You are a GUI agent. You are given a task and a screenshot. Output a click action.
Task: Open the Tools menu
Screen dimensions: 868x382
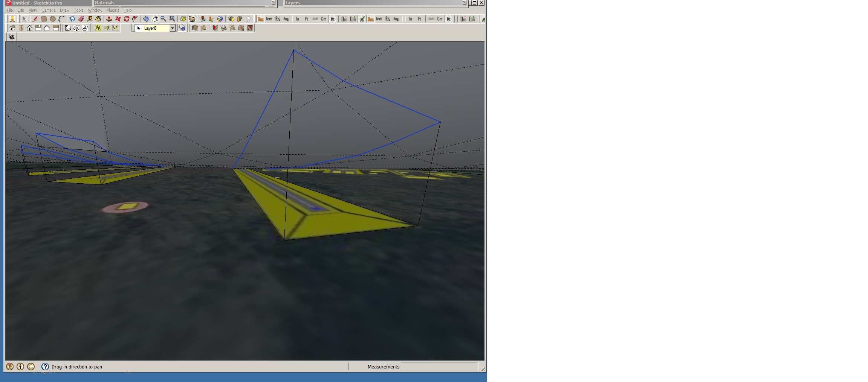tap(78, 10)
